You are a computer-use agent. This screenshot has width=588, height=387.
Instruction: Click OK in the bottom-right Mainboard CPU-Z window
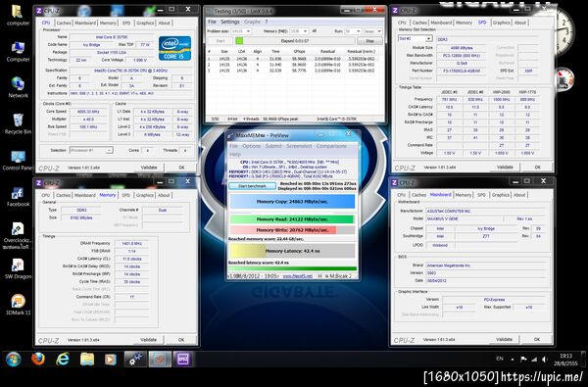[537, 339]
